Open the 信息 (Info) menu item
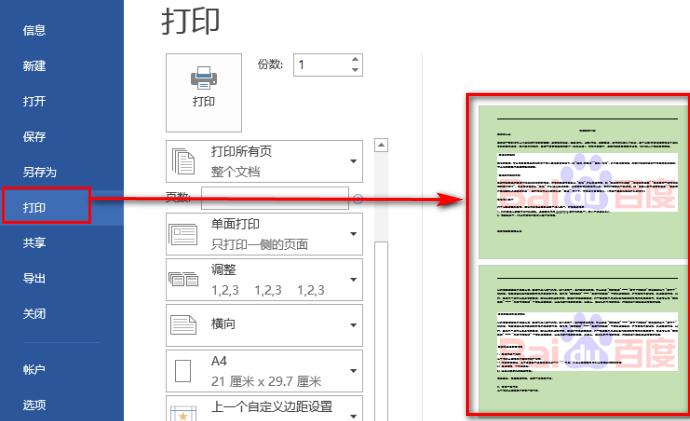 [34, 30]
